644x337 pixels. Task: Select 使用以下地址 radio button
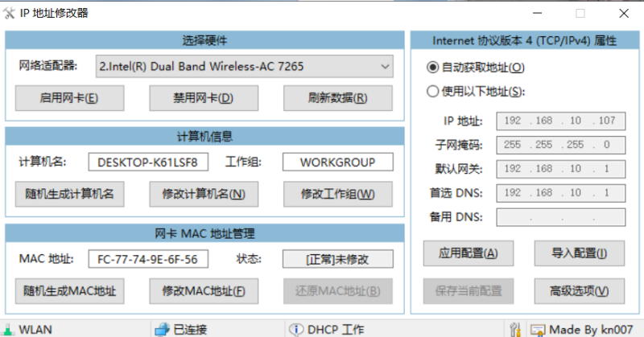[433, 91]
